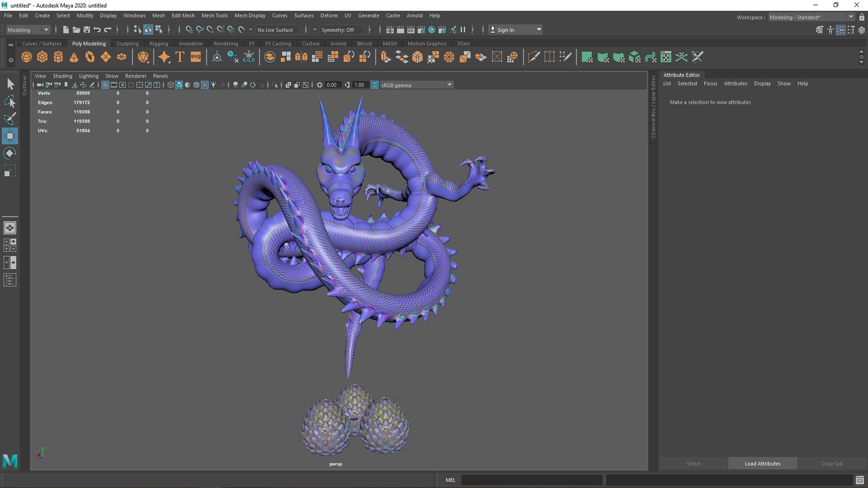Open the shelf options gear menu
The image size is (868, 488).
(11, 60)
